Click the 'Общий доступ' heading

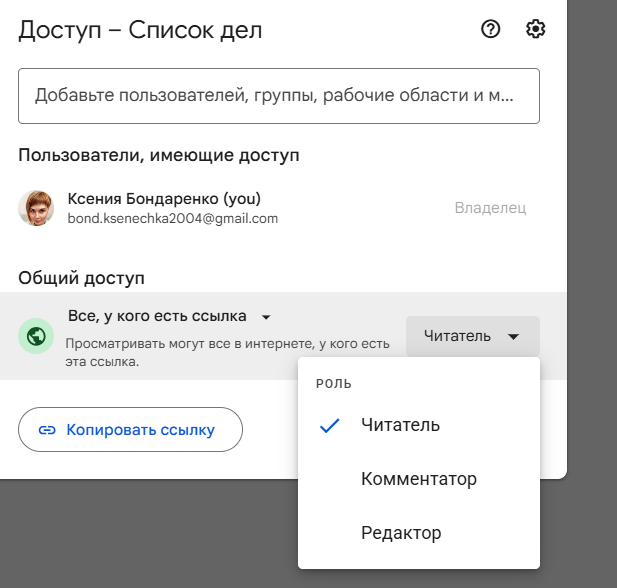(81, 278)
